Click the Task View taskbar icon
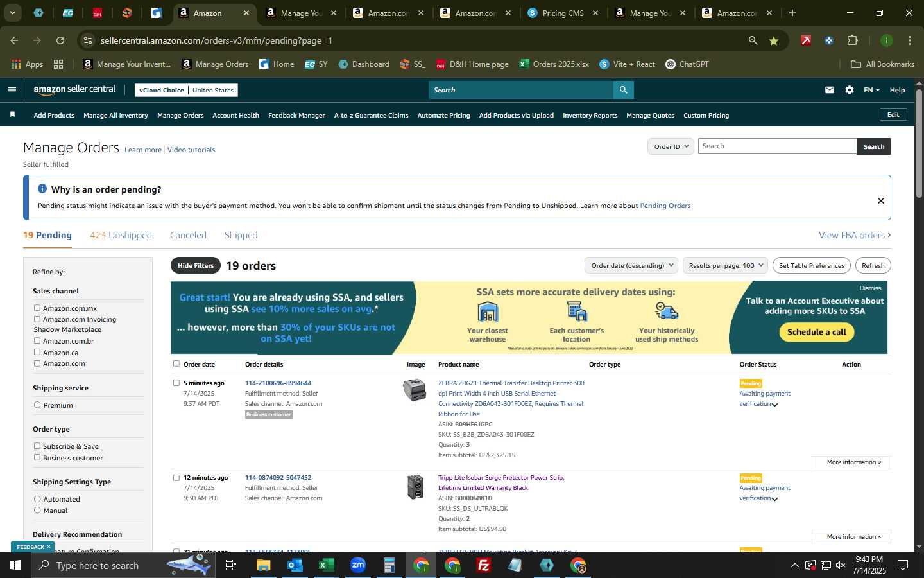The width and height of the screenshot is (924, 578). (231, 565)
